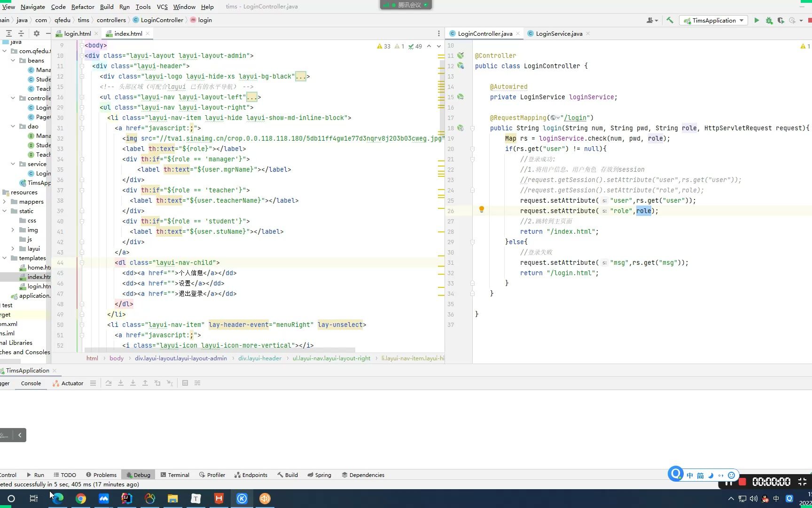Switch to the LoginService.java tab
This screenshot has height=508, width=812.
click(558, 33)
